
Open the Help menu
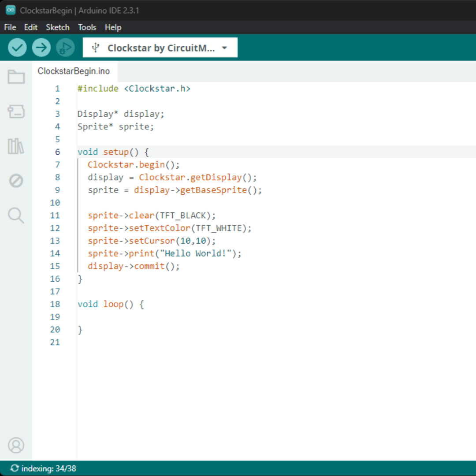[x=113, y=27]
